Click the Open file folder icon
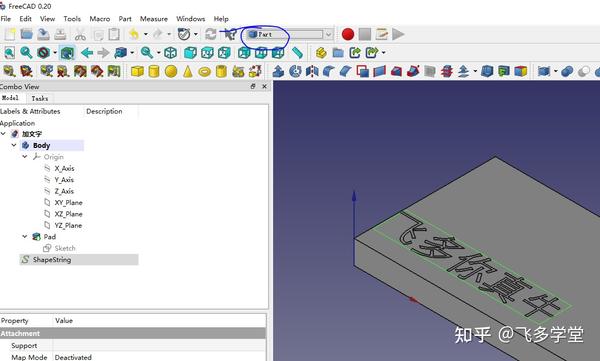Image resolution: width=600 pixels, height=361 pixels. [26, 34]
